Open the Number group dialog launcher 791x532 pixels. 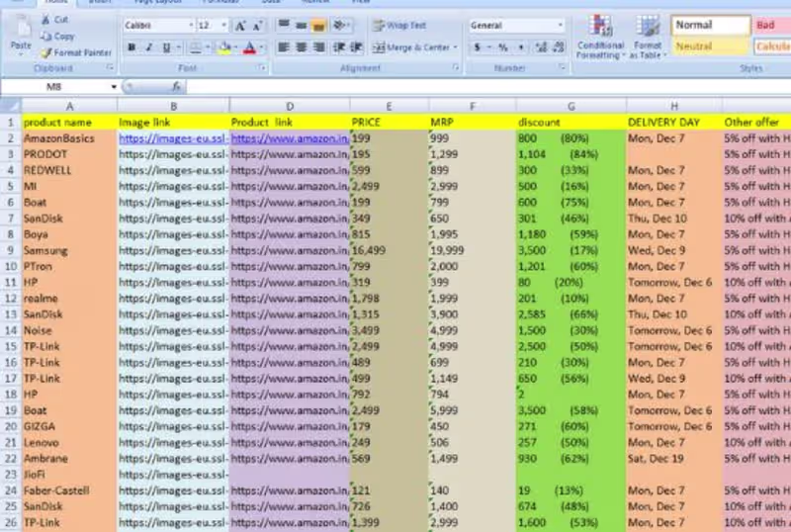pyautogui.click(x=563, y=67)
